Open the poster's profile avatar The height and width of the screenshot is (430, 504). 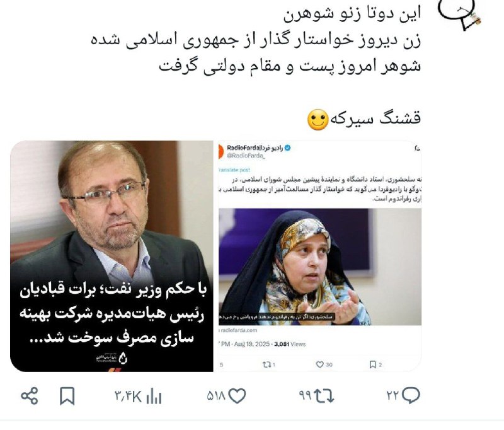click(460, 15)
